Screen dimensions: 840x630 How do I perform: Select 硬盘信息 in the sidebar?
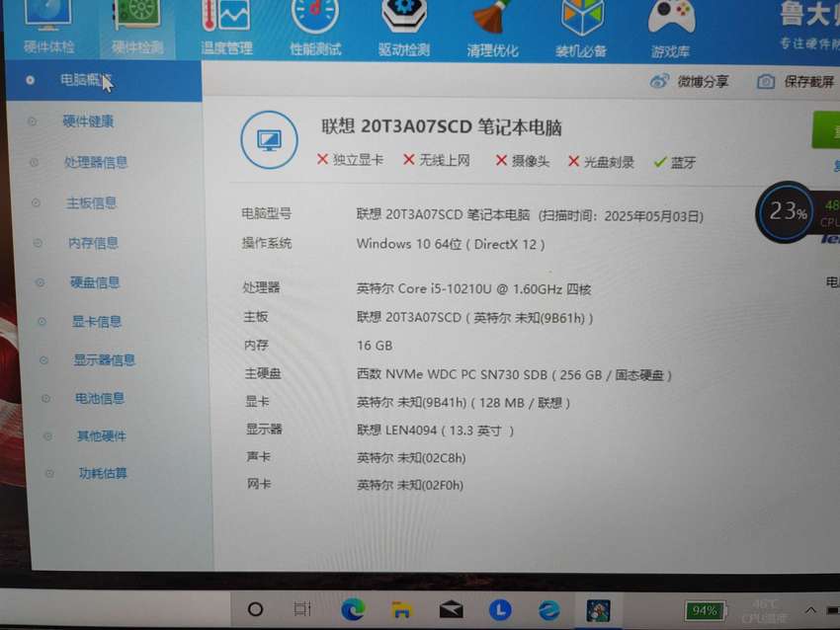click(95, 282)
